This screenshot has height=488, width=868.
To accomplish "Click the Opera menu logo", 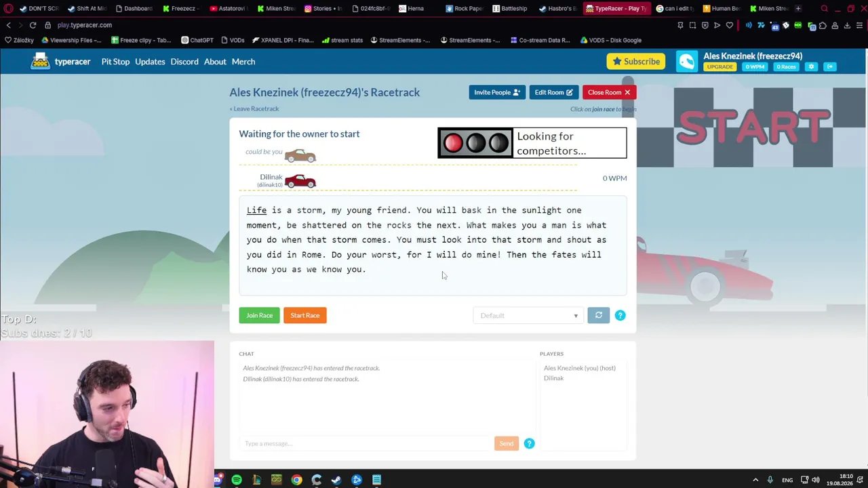I will click(x=9, y=9).
